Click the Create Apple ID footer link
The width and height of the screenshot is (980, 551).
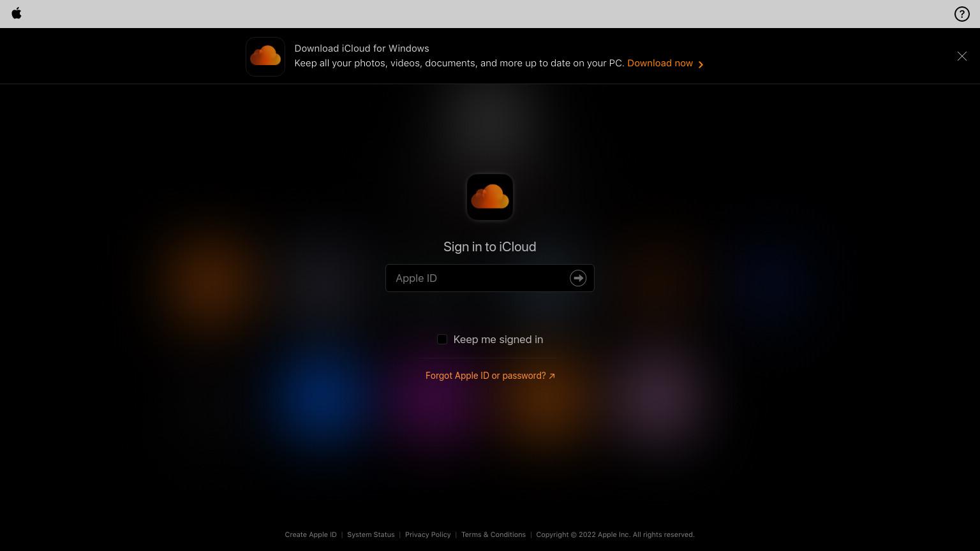click(311, 534)
